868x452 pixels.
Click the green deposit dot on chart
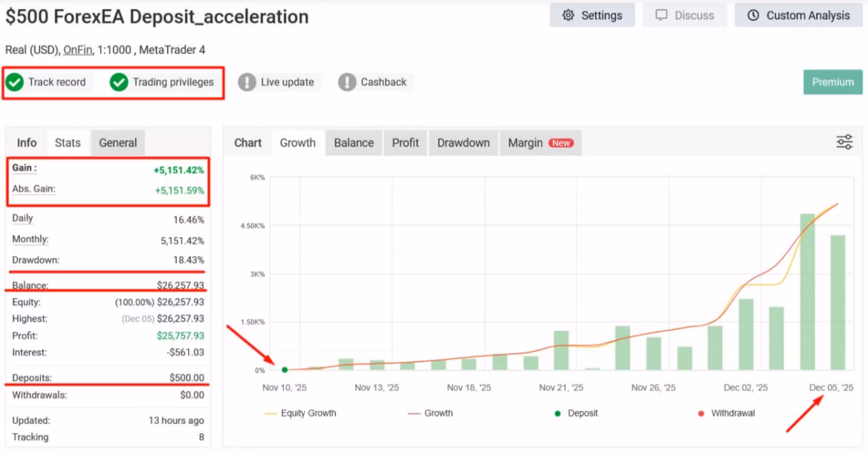(x=285, y=370)
